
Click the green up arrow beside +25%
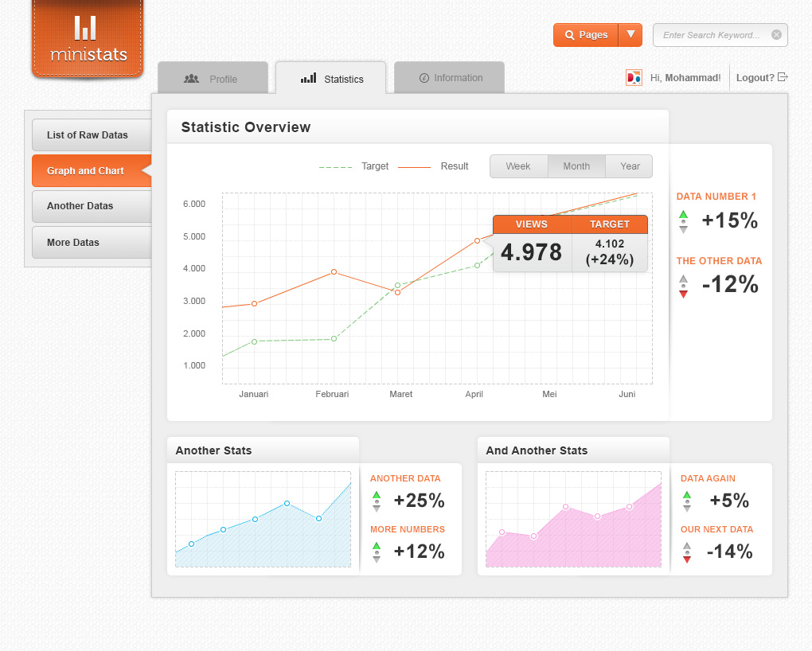[x=377, y=495]
